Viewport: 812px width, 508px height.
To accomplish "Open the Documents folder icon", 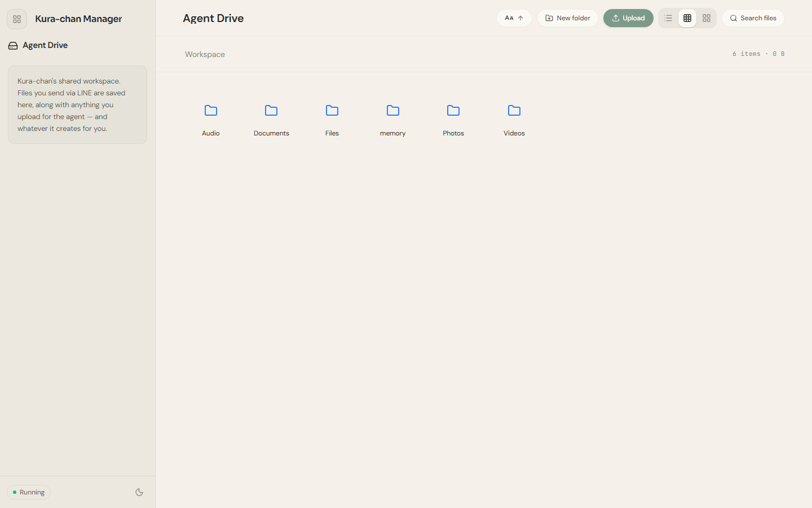I will tap(271, 111).
